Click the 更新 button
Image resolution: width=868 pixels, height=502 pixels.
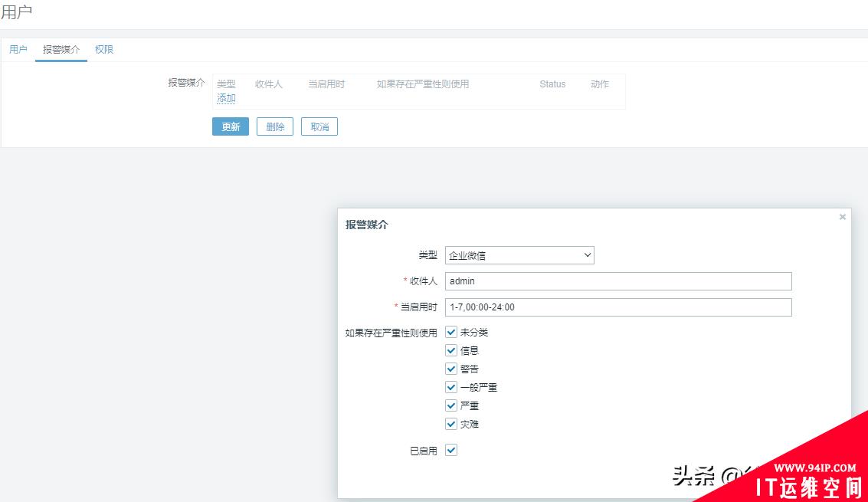click(x=231, y=126)
